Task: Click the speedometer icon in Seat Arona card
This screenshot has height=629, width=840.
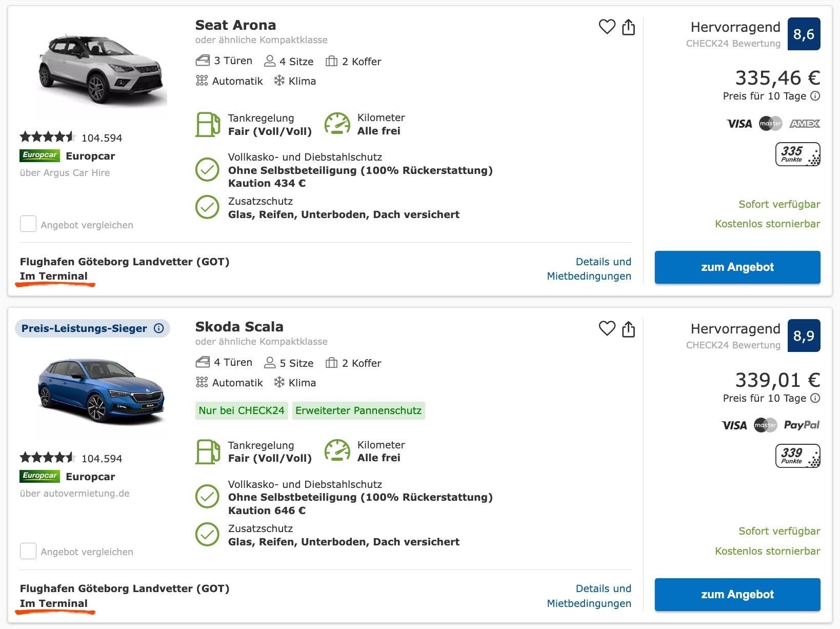Action: coord(337,124)
